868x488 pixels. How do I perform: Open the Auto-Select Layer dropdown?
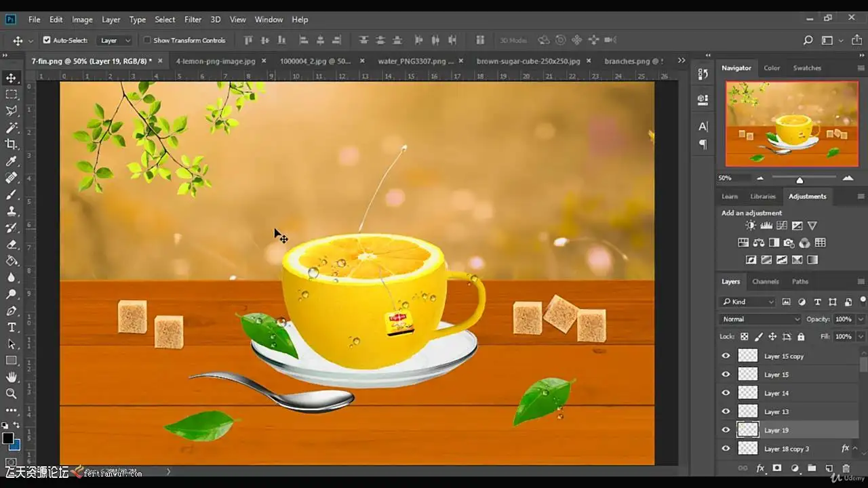pyautogui.click(x=115, y=41)
